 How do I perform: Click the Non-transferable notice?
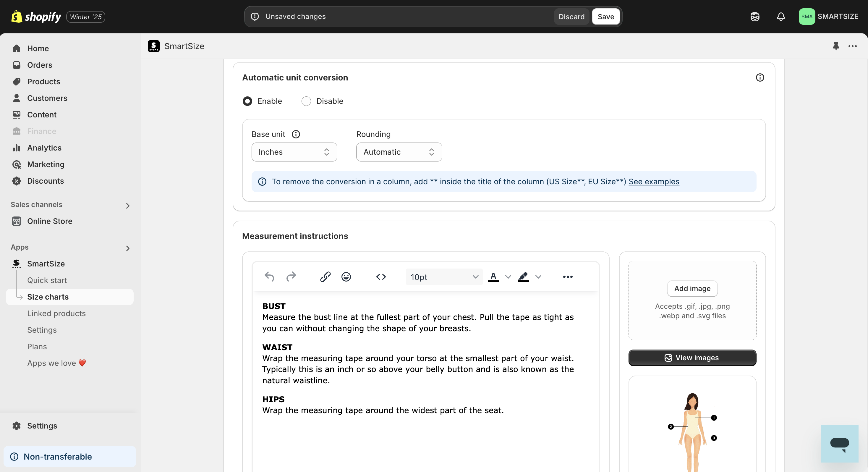[70, 457]
